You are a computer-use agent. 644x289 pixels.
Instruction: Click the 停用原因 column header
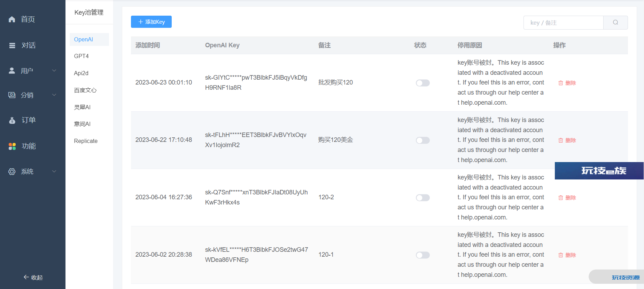(x=470, y=45)
